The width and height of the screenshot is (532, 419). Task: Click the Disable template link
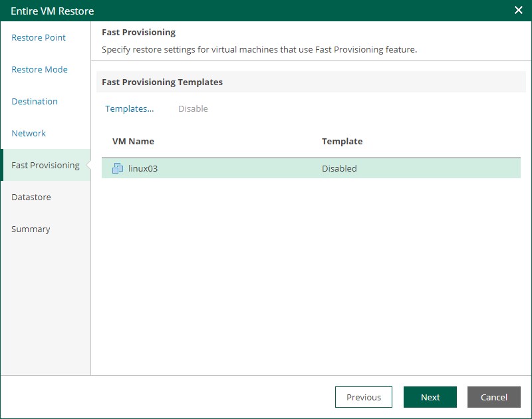pos(193,108)
